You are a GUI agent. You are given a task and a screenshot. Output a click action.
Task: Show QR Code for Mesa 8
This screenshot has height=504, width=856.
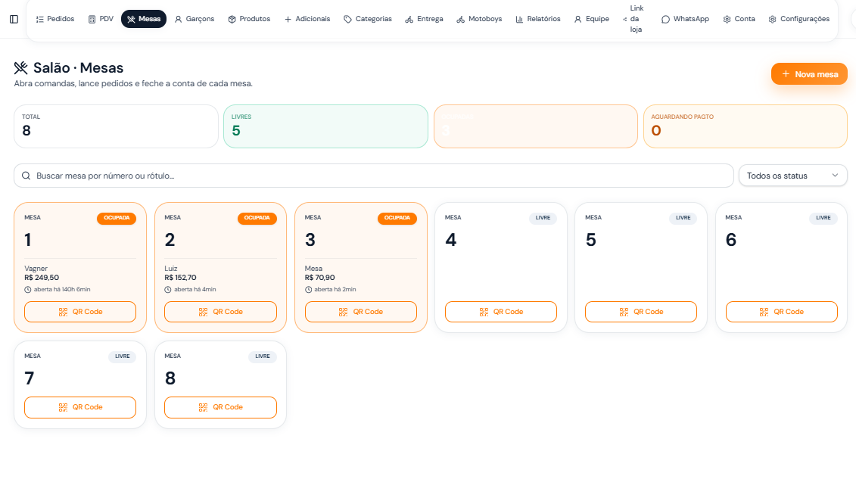click(x=220, y=407)
